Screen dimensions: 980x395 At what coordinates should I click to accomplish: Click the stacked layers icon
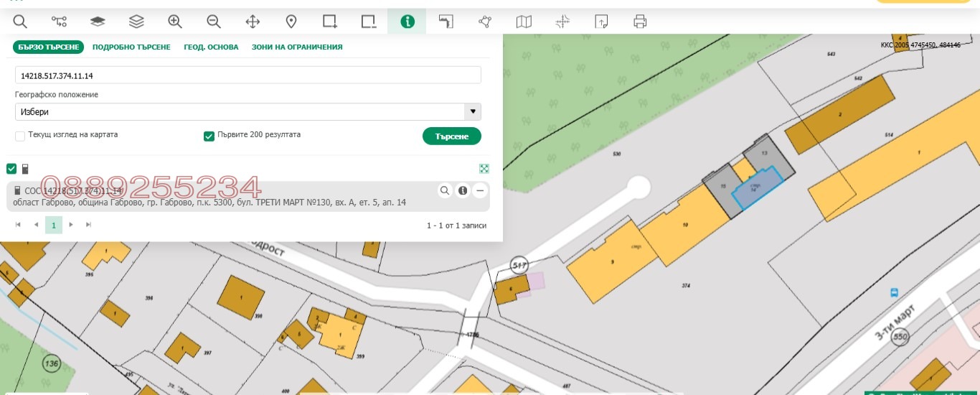coord(136,22)
